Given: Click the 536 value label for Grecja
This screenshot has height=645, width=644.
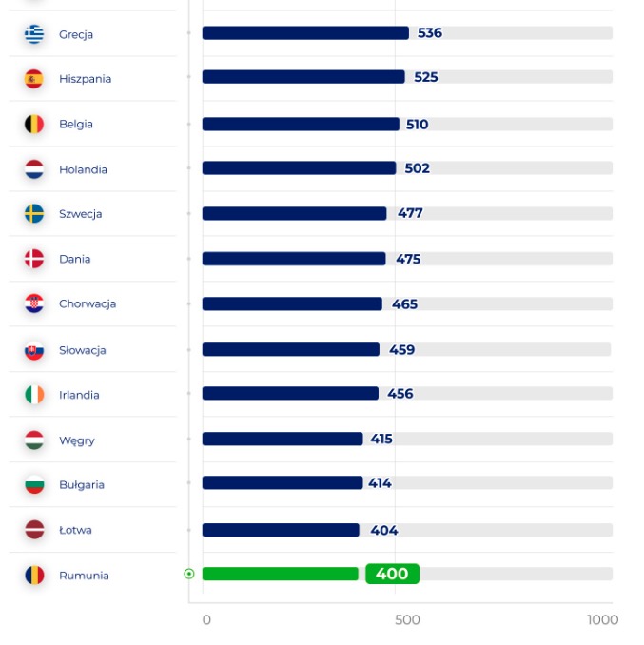Looking at the screenshot, I should pos(430,33).
